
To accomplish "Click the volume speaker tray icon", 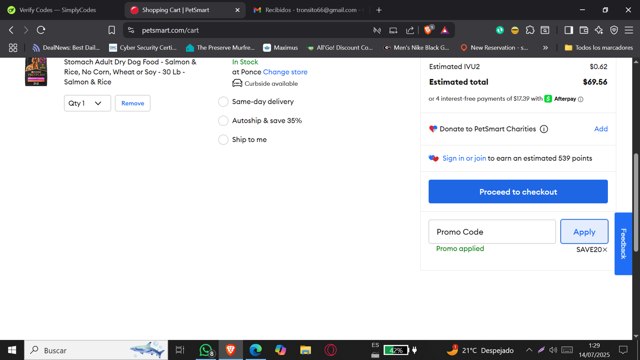I will pos(553,350).
